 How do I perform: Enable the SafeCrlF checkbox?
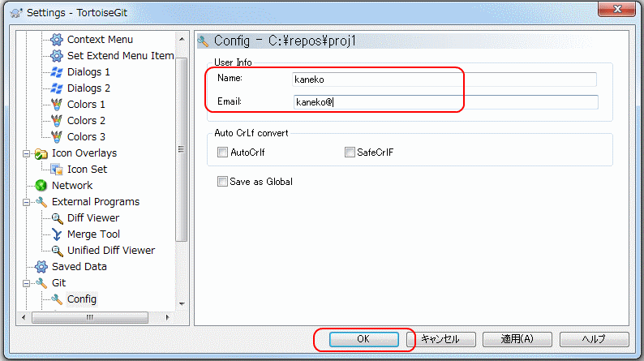pyautogui.click(x=350, y=153)
